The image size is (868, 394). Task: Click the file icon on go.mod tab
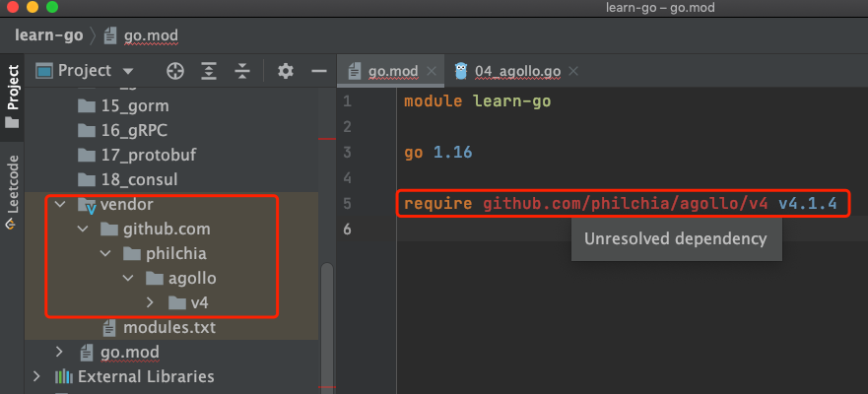click(355, 71)
